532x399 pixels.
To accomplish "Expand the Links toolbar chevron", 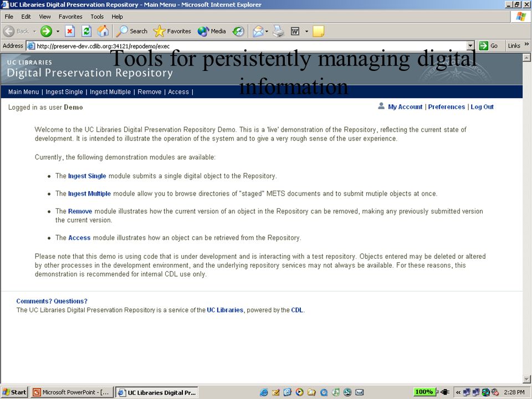I will tap(526, 44).
